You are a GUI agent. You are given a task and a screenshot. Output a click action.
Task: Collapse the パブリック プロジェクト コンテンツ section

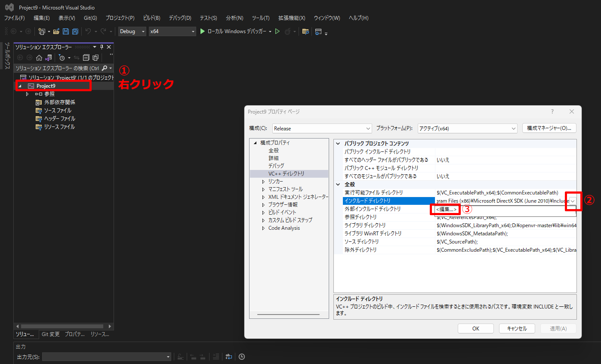(x=338, y=144)
